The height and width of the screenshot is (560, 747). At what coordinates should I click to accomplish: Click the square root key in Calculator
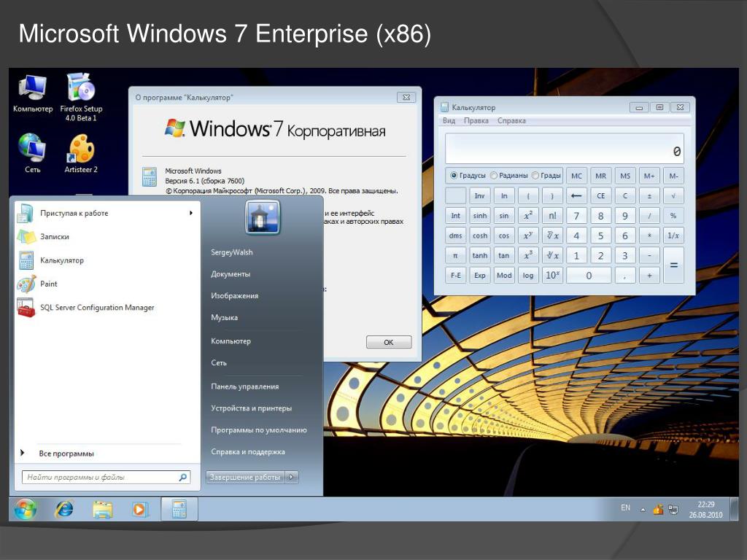(673, 195)
